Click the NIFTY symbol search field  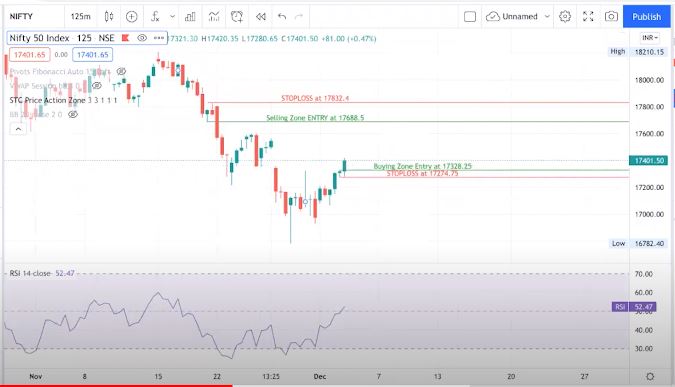pos(34,17)
